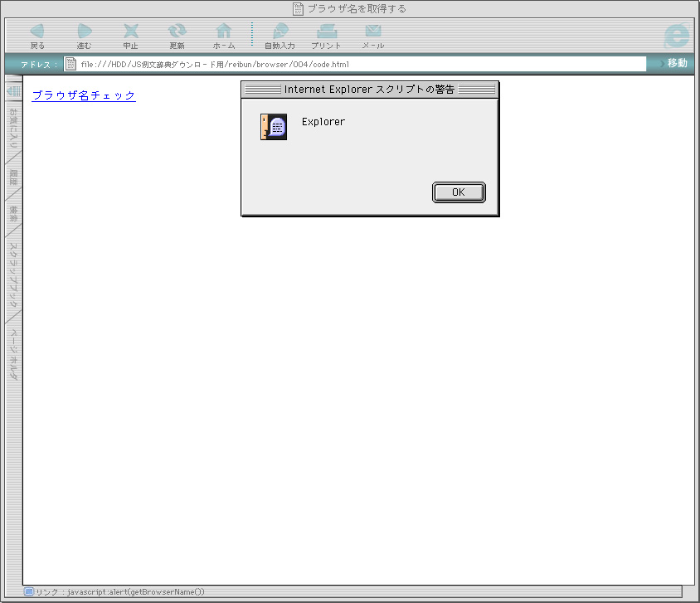Open the Favorites (お気に入り) side tab
This screenshot has width=700, height=603.
14,128
